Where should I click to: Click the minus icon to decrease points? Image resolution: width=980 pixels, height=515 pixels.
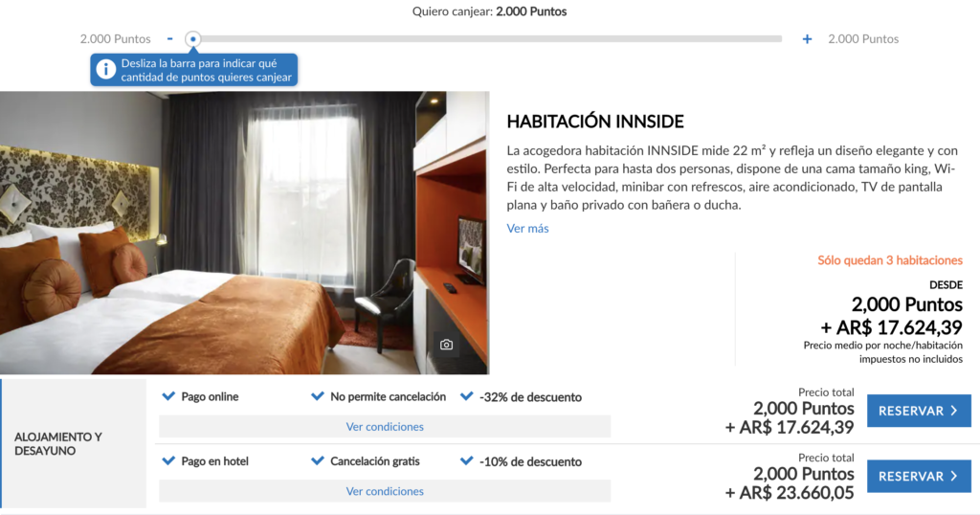point(170,38)
